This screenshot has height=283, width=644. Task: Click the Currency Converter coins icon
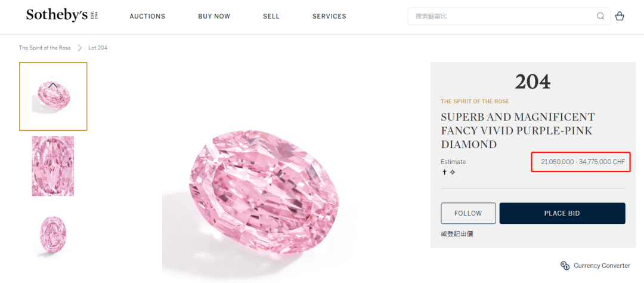tap(565, 266)
